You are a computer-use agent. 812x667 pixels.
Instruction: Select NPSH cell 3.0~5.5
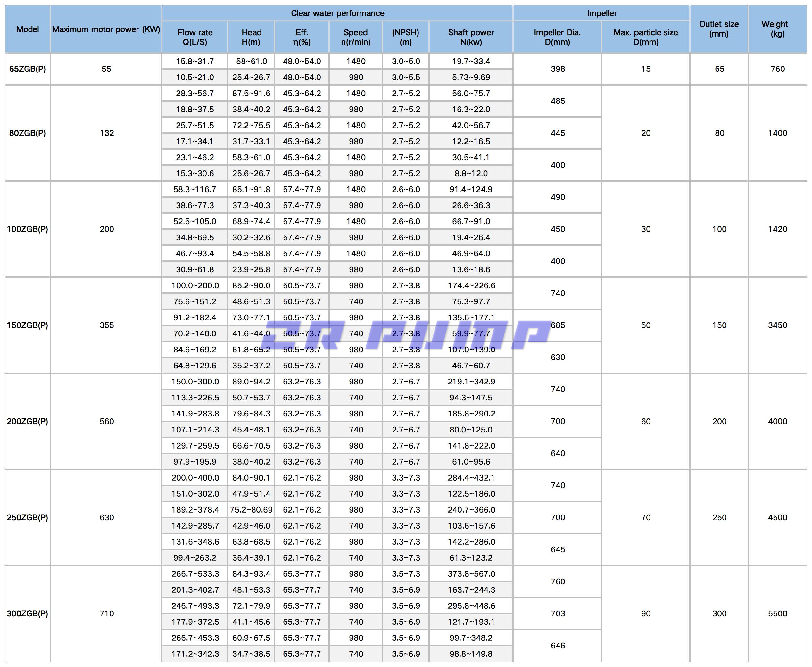[x=405, y=77]
